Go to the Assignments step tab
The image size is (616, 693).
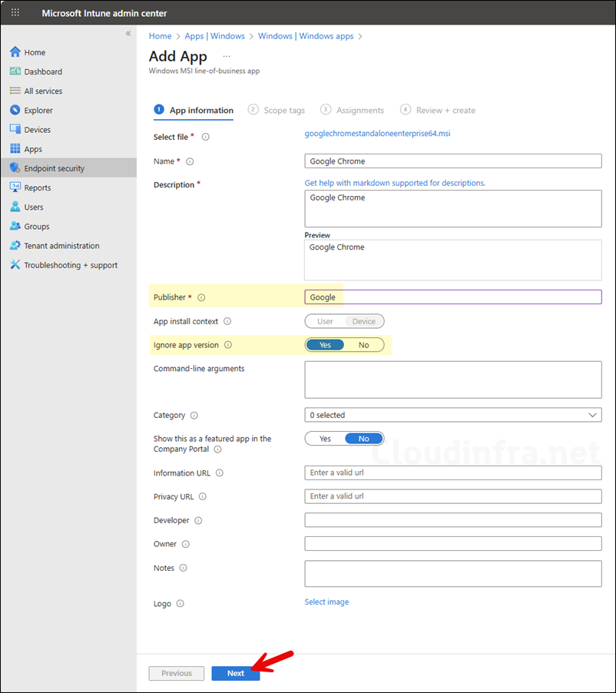[353, 110]
